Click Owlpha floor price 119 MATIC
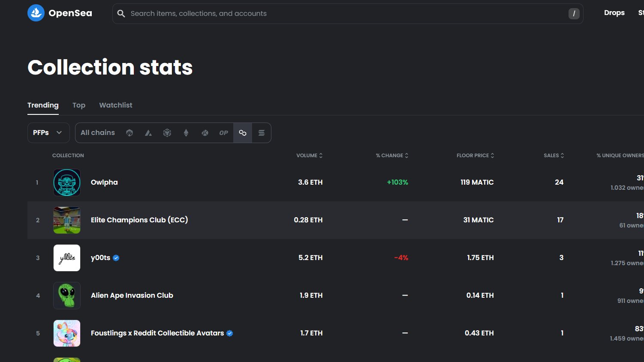The image size is (644, 362). point(477,182)
